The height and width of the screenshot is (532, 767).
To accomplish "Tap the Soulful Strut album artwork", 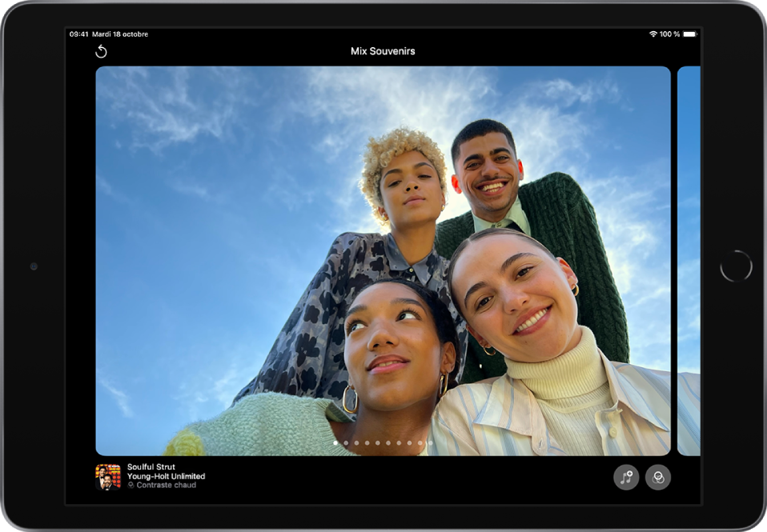I will (x=108, y=477).
